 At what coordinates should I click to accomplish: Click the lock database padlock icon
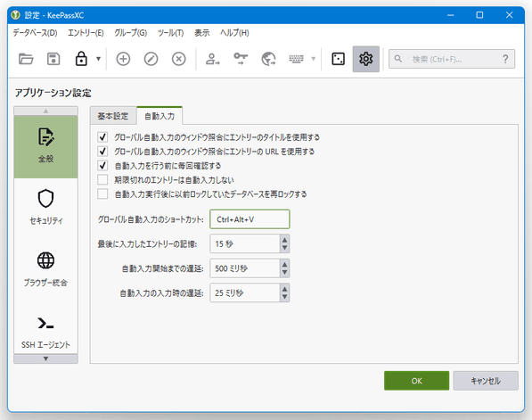(81, 59)
